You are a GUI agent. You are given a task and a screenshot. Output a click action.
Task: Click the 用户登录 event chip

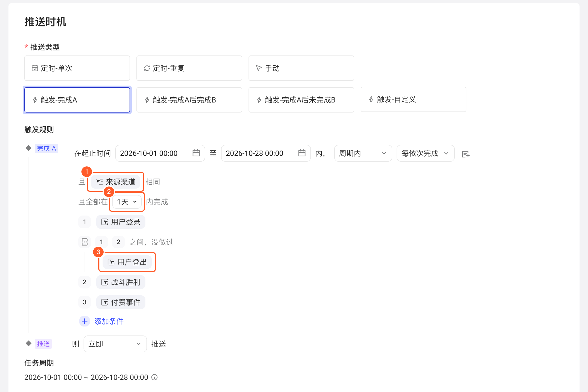click(x=121, y=222)
